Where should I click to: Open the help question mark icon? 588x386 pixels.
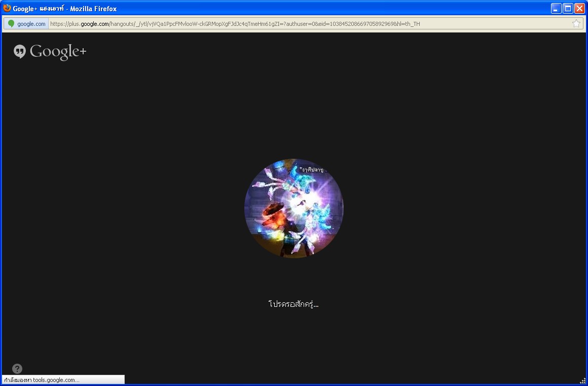click(x=17, y=368)
